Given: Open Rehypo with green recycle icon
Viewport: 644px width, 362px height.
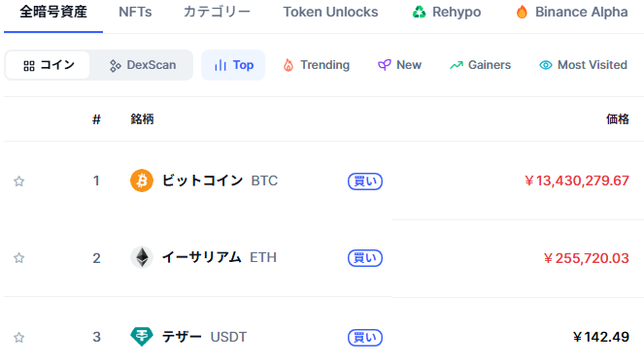Looking at the screenshot, I should [x=447, y=12].
